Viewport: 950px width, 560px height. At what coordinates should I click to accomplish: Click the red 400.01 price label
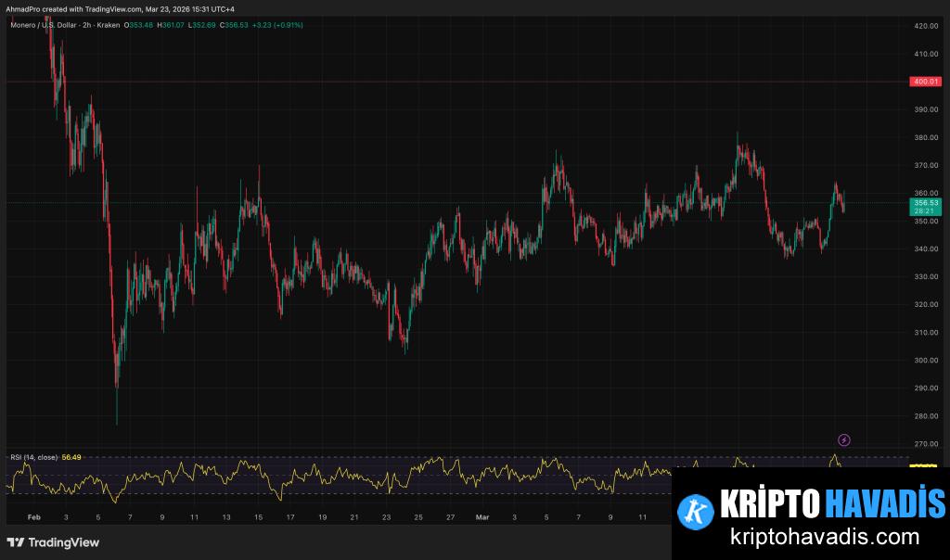926,82
